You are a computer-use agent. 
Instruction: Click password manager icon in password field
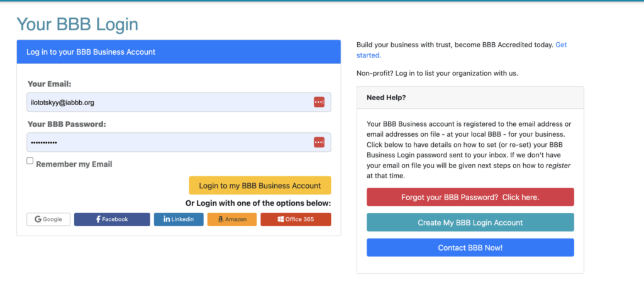pos(319,142)
